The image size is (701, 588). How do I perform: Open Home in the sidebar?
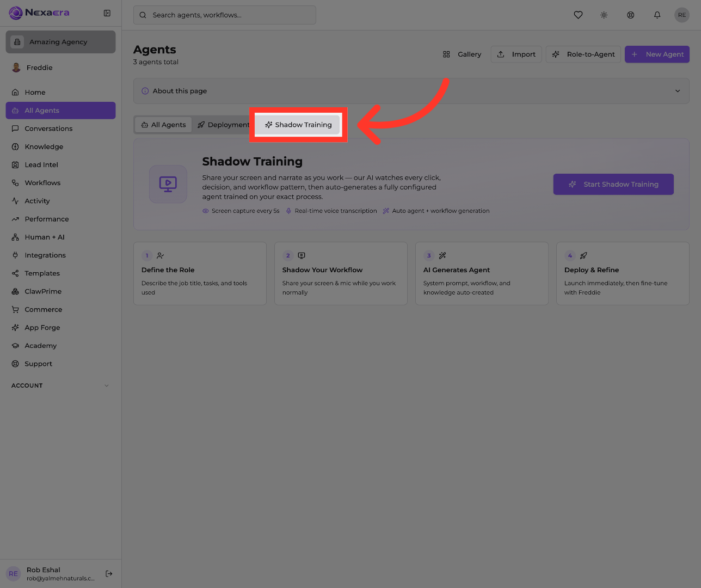60,92
